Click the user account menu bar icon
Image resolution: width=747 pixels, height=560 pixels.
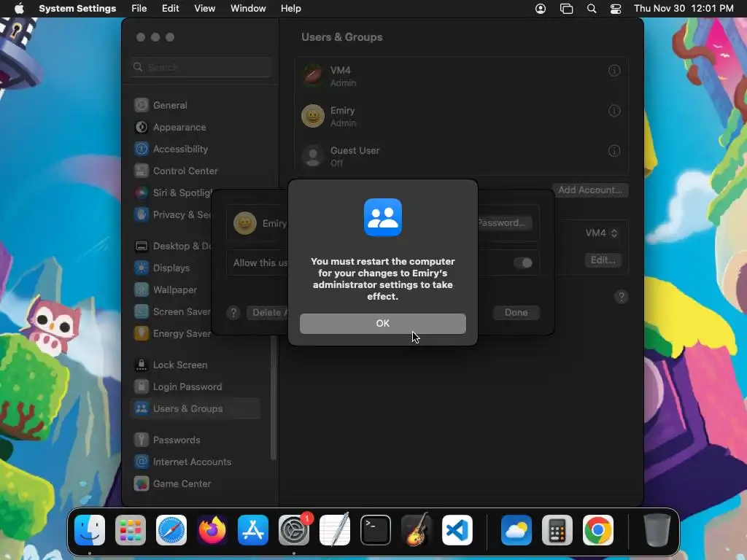click(x=541, y=9)
